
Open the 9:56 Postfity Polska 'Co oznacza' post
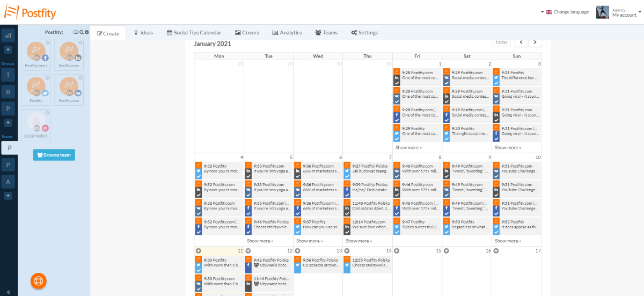(318, 265)
